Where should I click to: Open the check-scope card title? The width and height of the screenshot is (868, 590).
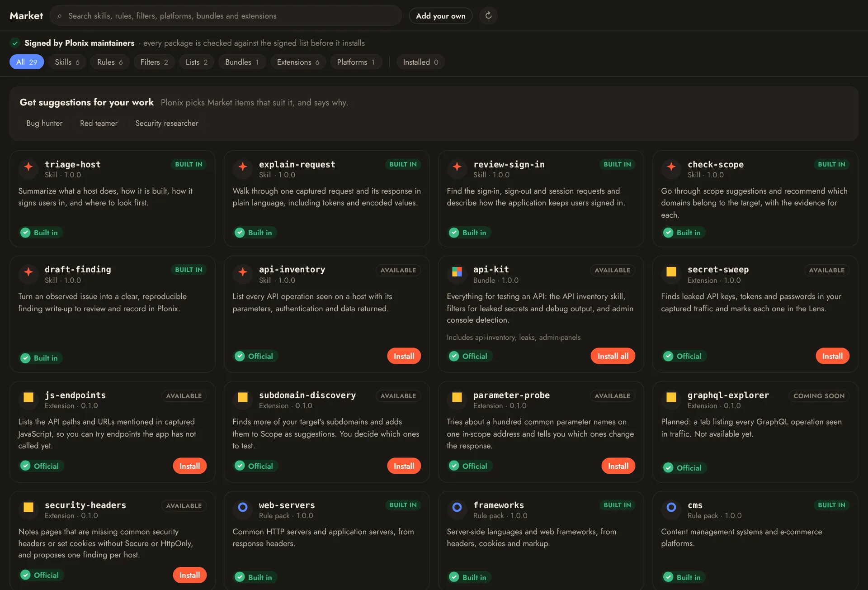[x=716, y=164]
